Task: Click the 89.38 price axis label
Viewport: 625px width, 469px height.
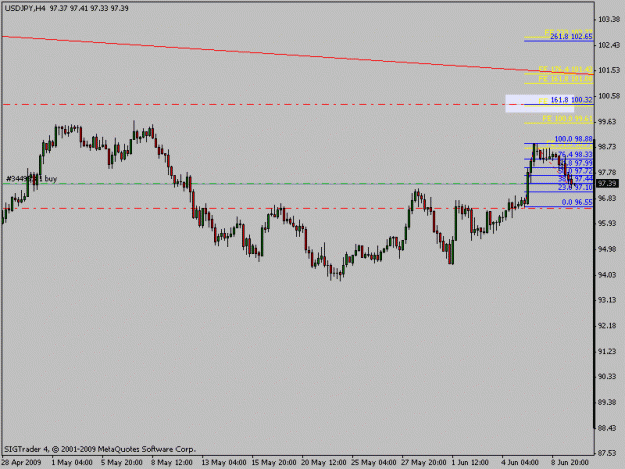Action: click(x=609, y=402)
